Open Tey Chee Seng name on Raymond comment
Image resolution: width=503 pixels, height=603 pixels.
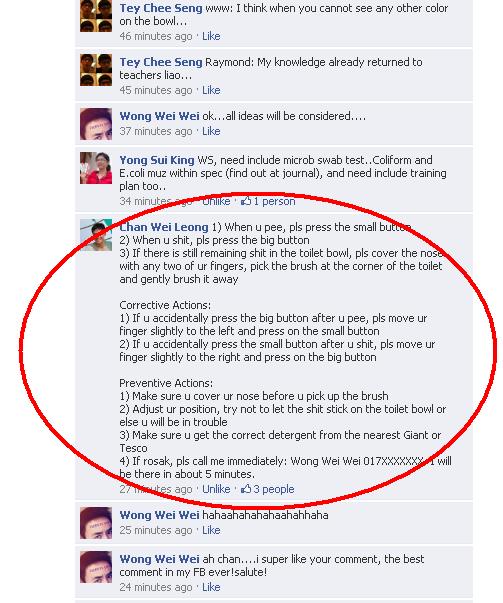pos(161,62)
